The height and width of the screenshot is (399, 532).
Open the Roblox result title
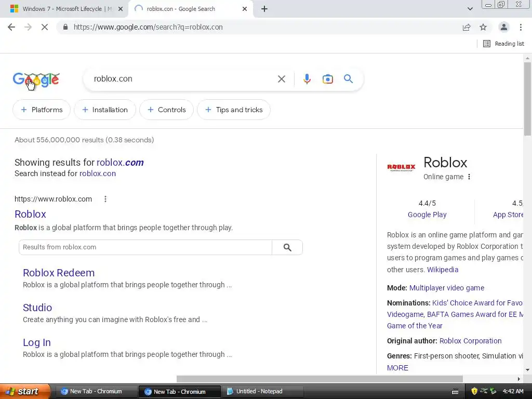[x=30, y=214]
